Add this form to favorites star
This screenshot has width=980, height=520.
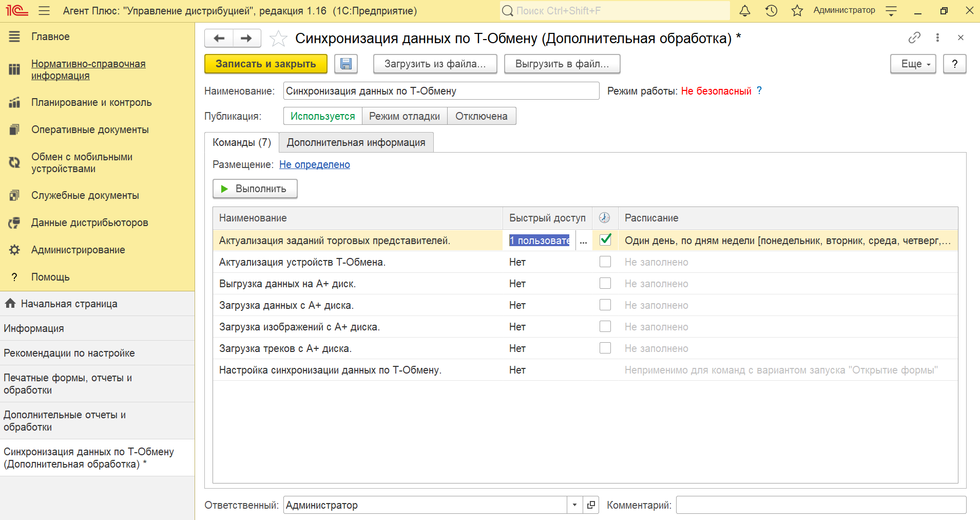(x=278, y=38)
